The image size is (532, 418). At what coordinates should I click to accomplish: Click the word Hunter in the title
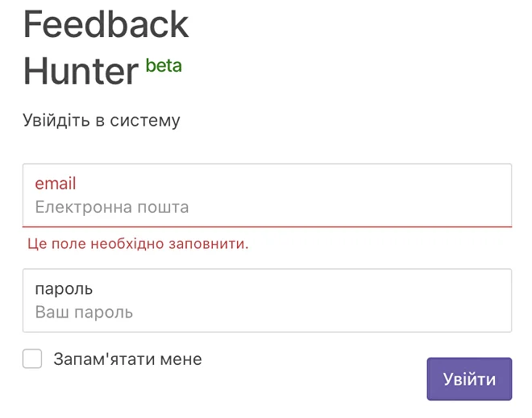click(x=81, y=71)
